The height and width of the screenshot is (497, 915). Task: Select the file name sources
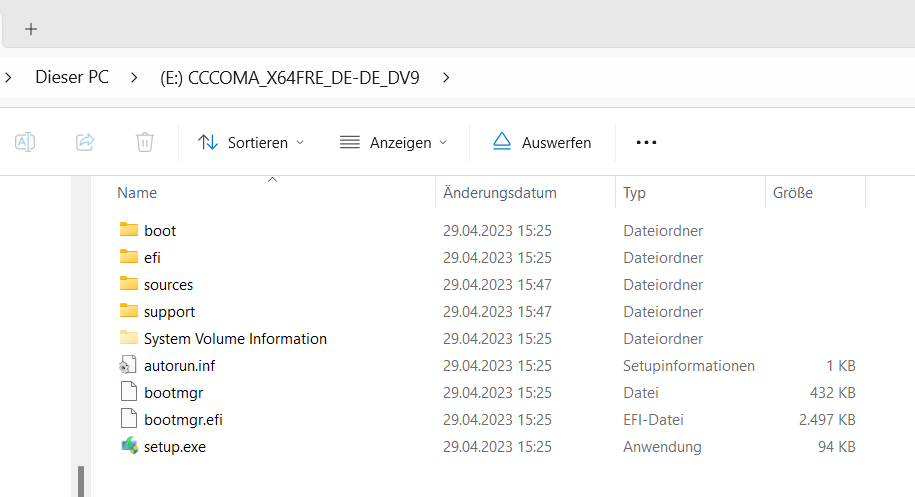click(168, 285)
